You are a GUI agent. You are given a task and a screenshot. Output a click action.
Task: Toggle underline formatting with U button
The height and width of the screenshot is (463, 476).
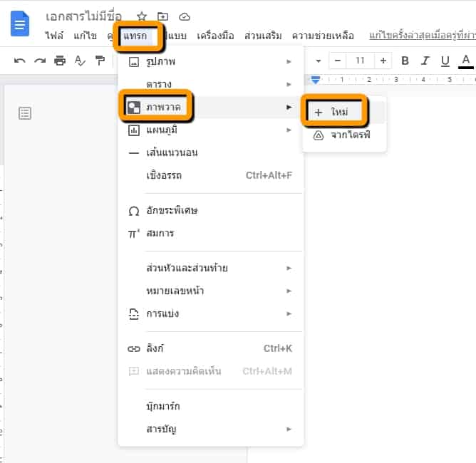[x=445, y=61]
